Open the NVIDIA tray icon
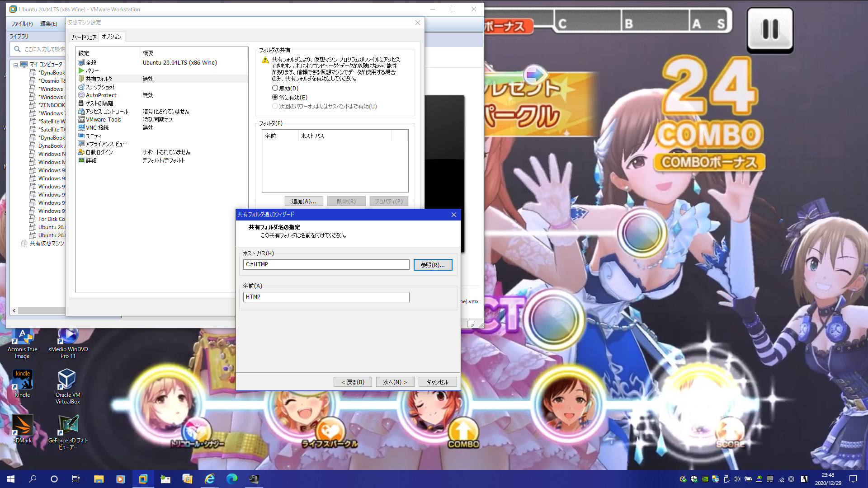Image resolution: width=868 pixels, height=488 pixels. point(705,479)
